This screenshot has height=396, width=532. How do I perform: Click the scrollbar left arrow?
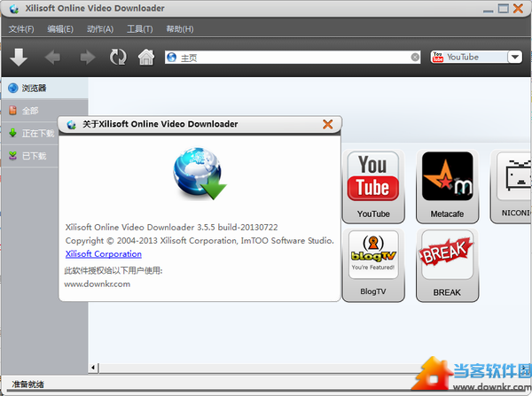tap(94, 368)
